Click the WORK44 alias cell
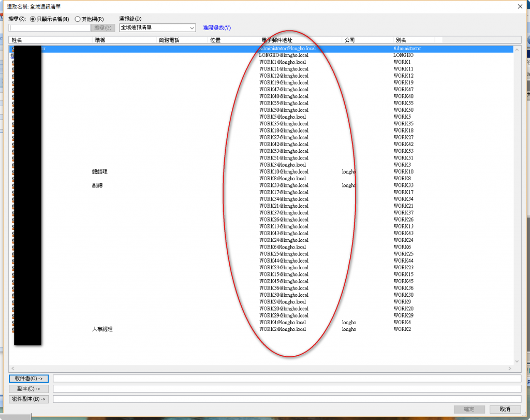The image size is (530, 420). click(x=404, y=260)
